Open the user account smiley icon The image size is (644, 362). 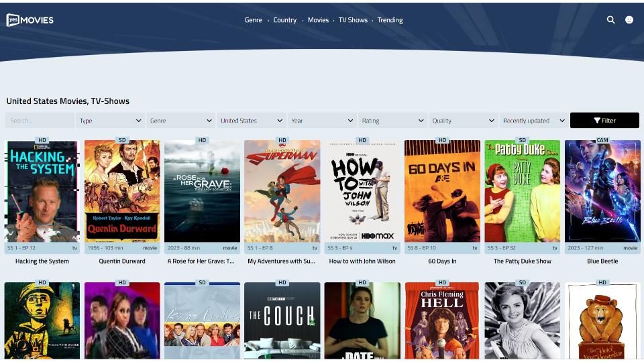(629, 19)
